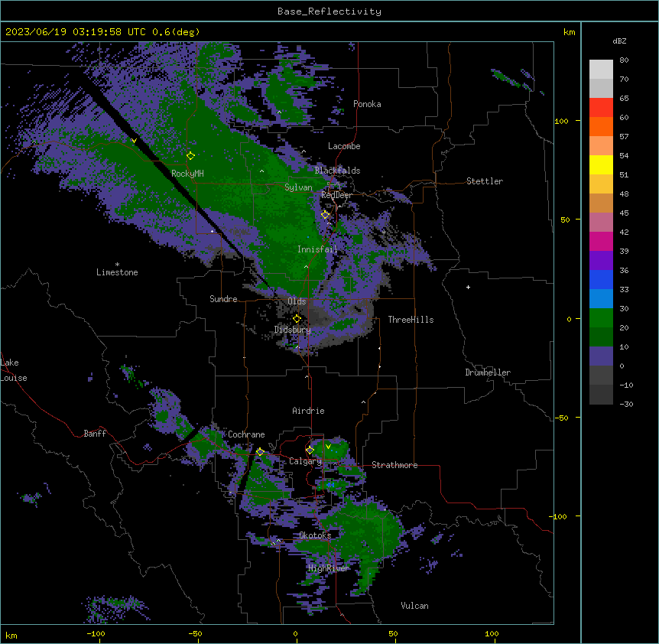Screen dimensions: 659x644
Task: Select the white plus marker west of Drumheller region
Action: 468,287
